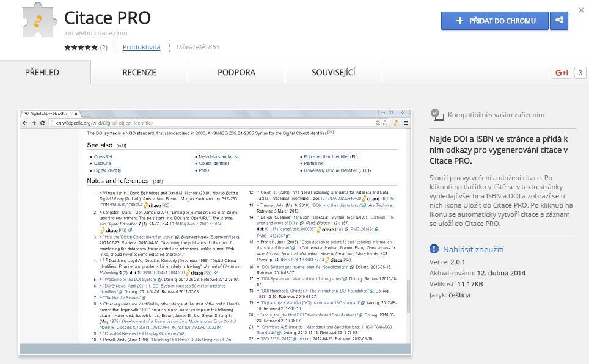This screenshot has width=589, height=364.
Task: Click the Citace PRO puzzle-piece extension icon
Action: [40, 20]
